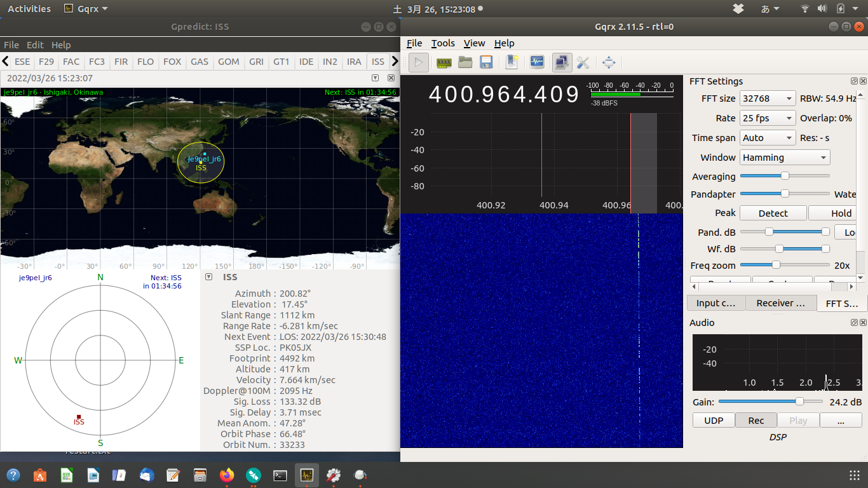
Task: Undock the Audio panel
Action: click(855, 323)
